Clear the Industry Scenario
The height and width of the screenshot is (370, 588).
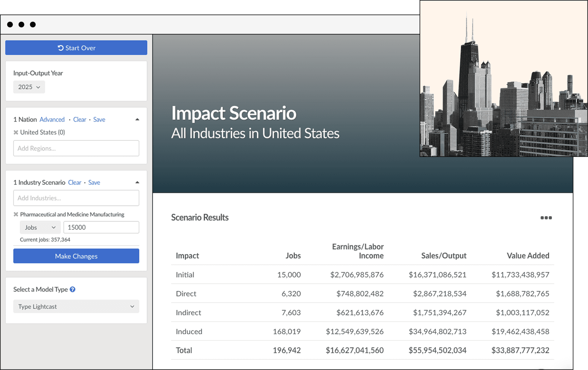pos(75,183)
